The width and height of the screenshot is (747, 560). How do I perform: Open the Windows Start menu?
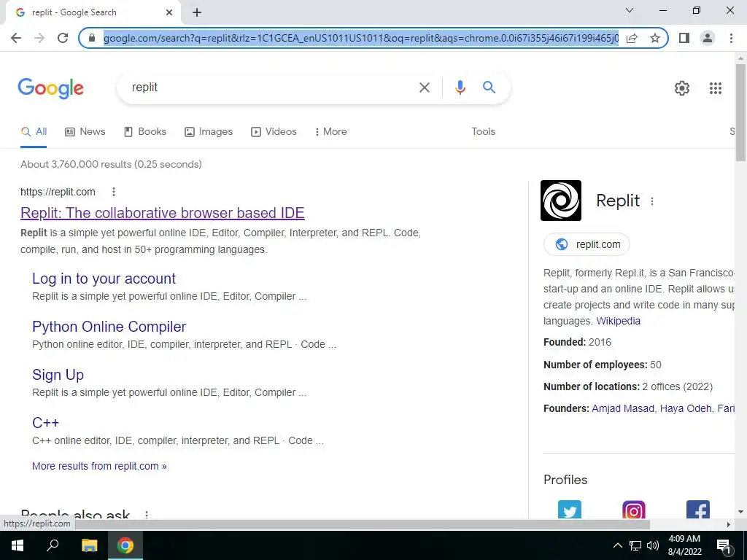coord(18,545)
